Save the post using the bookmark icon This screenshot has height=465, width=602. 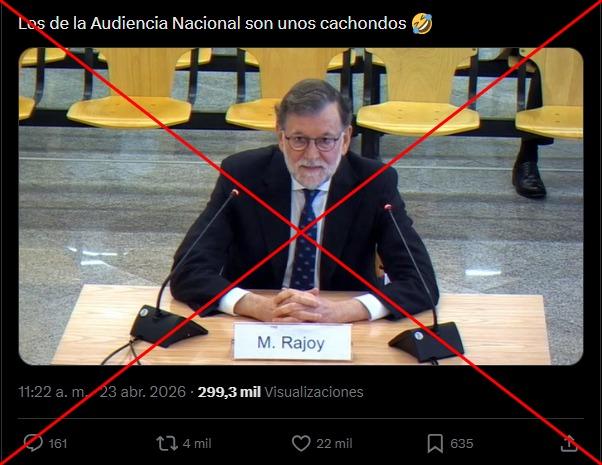[435, 443]
